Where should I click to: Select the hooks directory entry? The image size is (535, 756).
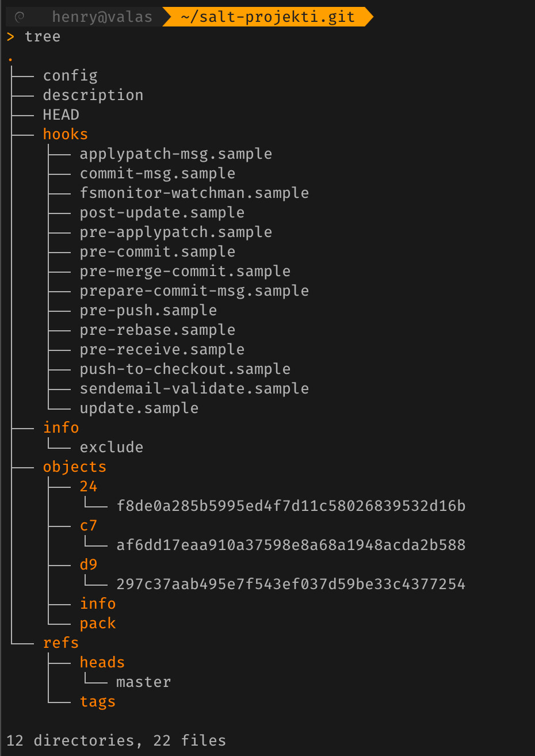point(65,135)
